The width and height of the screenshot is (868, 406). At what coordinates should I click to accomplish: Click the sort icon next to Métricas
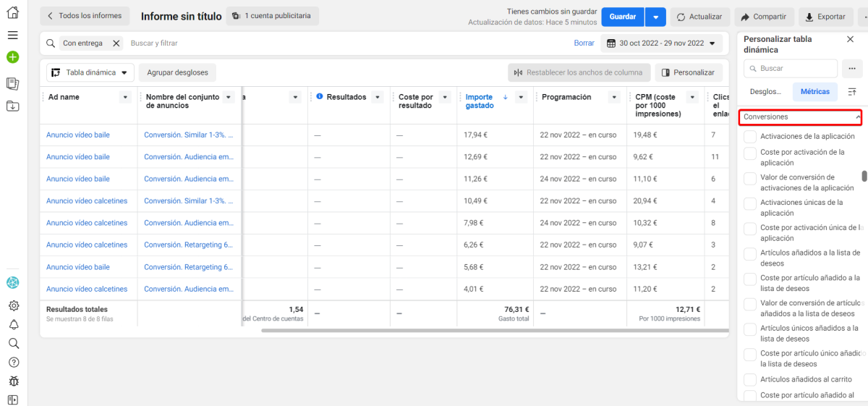point(852,92)
